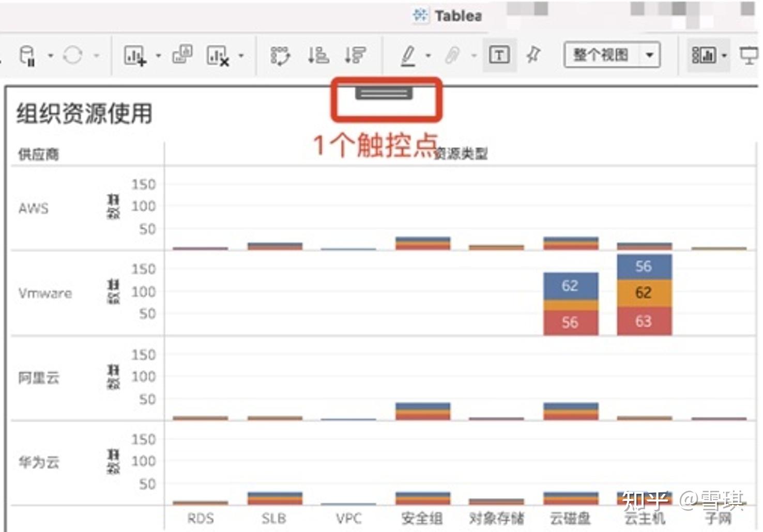The height and width of the screenshot is (532, 763).
Task: Click the highlight pen icon
Action: (408, 55)
